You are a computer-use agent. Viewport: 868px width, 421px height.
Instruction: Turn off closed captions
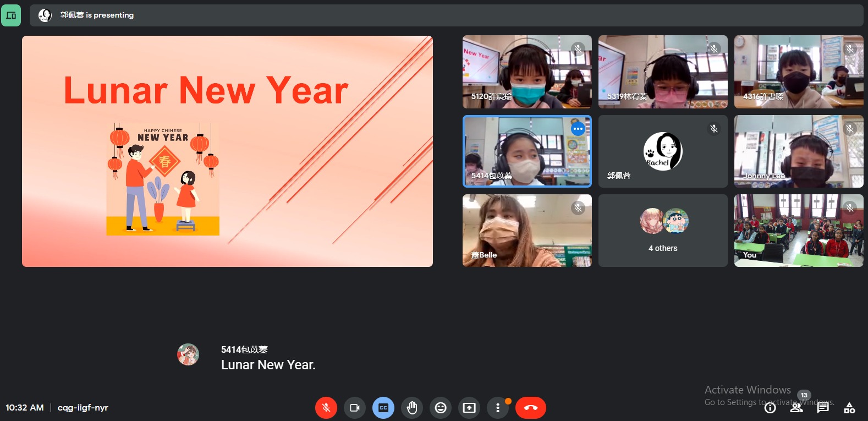(383, 408)
